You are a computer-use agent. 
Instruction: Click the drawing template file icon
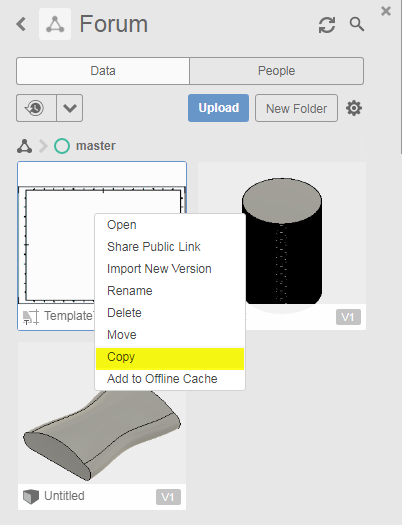(31, 317)
